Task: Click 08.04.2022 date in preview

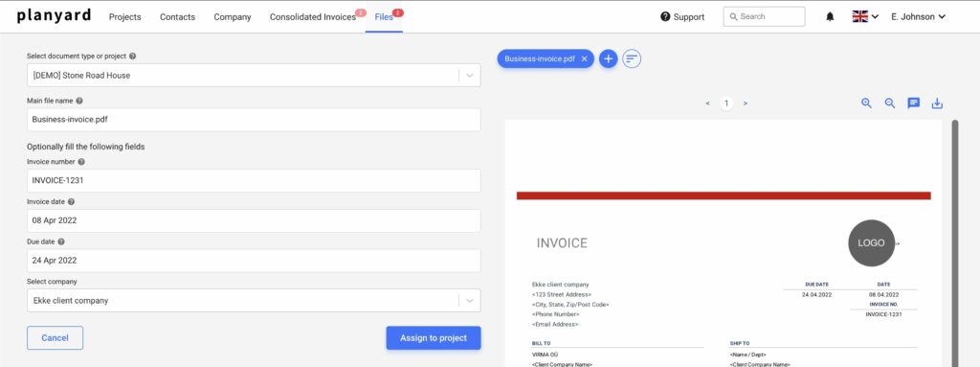Action: pyautogui.click(x=883, y=294)
